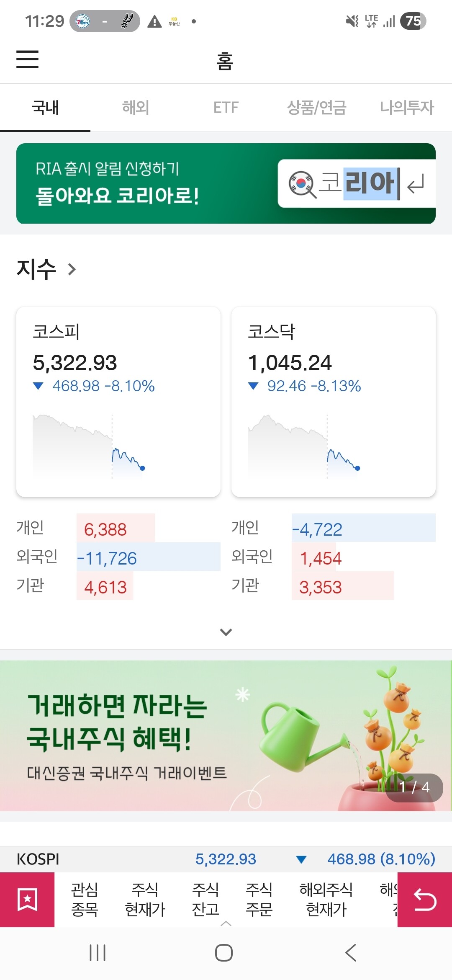The image size is (452, 980).
Task: Open the 주식주문 shortcut
Action: pos(259,899)
